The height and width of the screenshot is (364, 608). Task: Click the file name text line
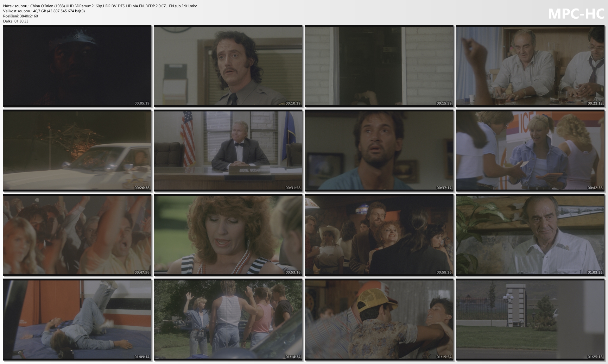pos(100,6)
